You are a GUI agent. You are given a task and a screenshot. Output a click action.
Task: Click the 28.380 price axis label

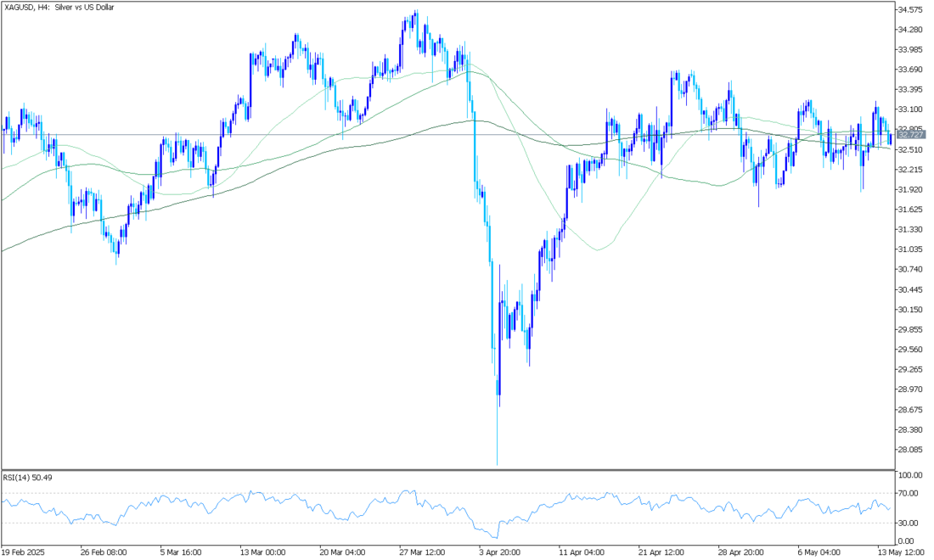point(911,429)
